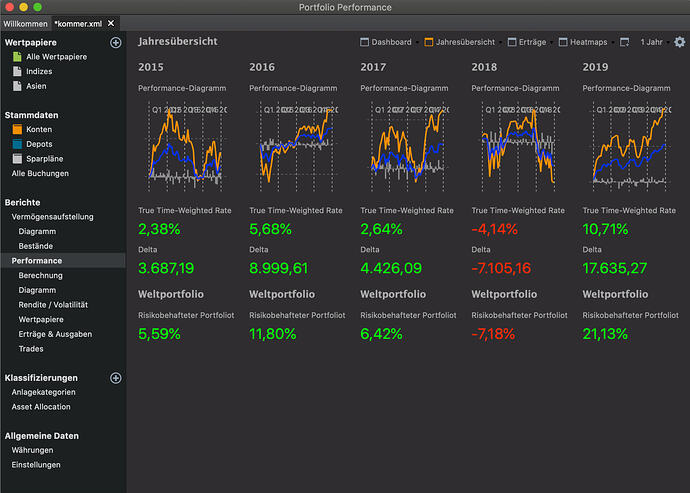Open settings with the gear icon
Image resolution: width=690 pixels, height=493 pixels.
[x=679, y=43]
